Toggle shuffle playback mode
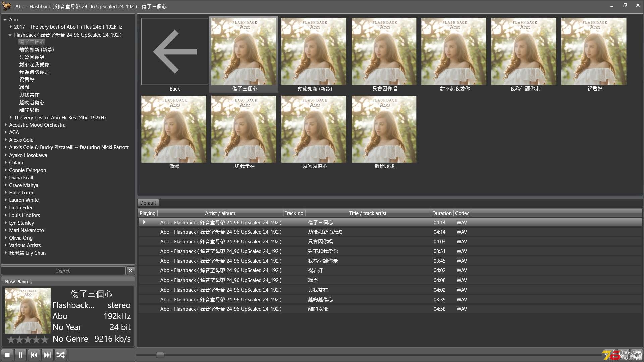The height and width of the screenshot is (362, 644). (x=61, y=355)
